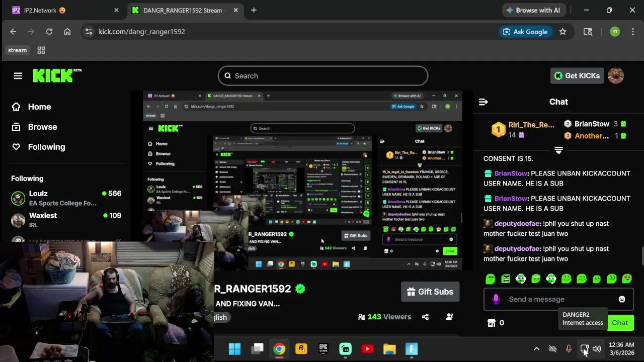Click the green Chat send button
Image resolution: width=644 pixels, height=362 pixels.
pos(620,323)
